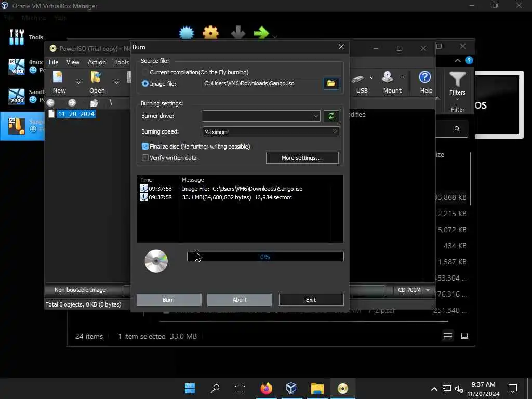Close the Burn dialog
Screen dimensions: 532x399
pos(341,47)
